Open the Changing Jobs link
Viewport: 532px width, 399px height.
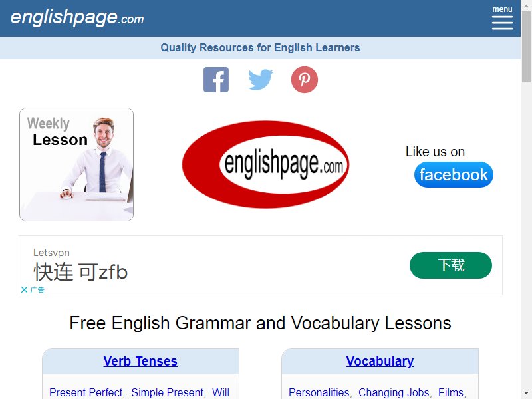[394, 392]
